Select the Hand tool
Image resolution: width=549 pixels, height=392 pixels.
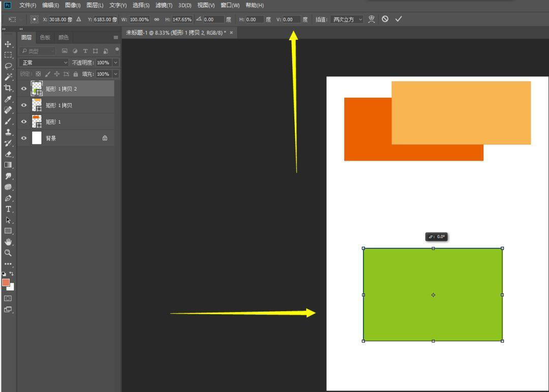click(8, 242)
